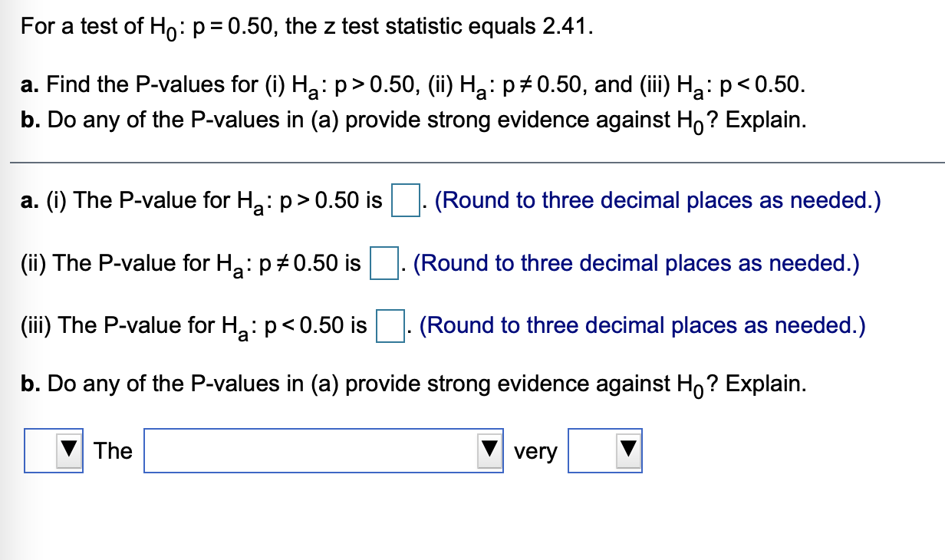Click the rounding hint beside the p≠0.50 answer
Screen dimensions: 945x560
point(636,264)
